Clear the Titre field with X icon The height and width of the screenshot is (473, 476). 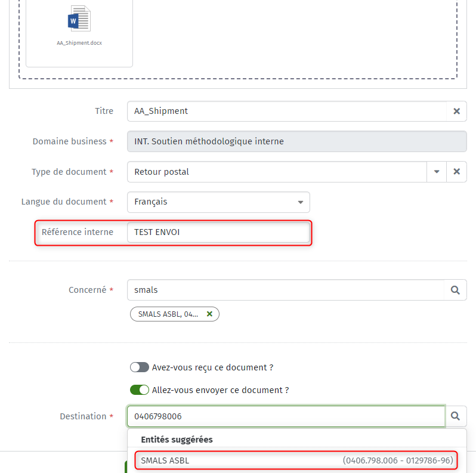(456, 111)
